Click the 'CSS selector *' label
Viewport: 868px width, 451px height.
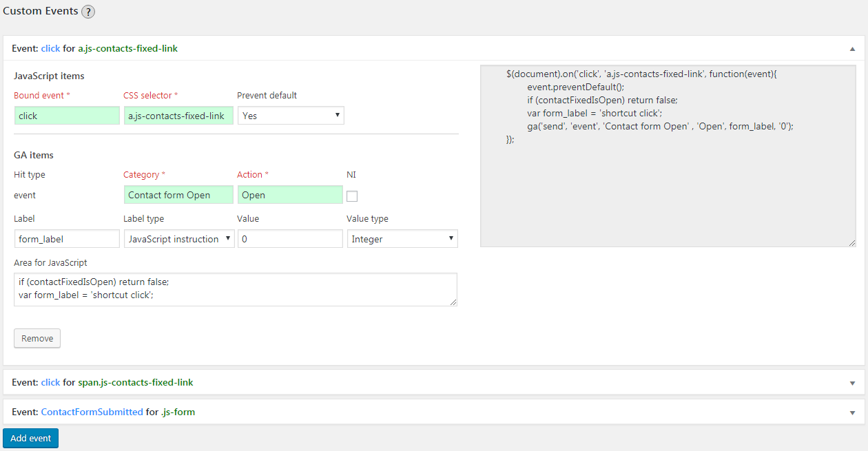tap(151, 96)
